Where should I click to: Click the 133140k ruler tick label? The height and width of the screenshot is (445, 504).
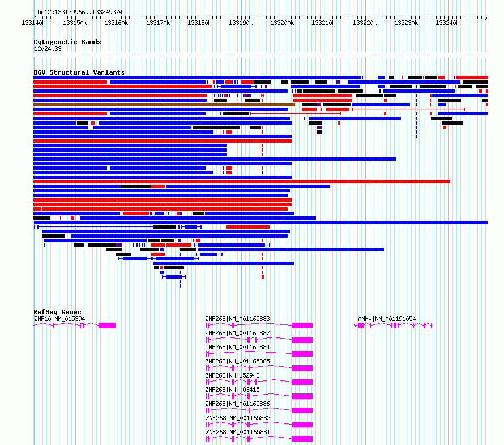[x=33, y=23]
